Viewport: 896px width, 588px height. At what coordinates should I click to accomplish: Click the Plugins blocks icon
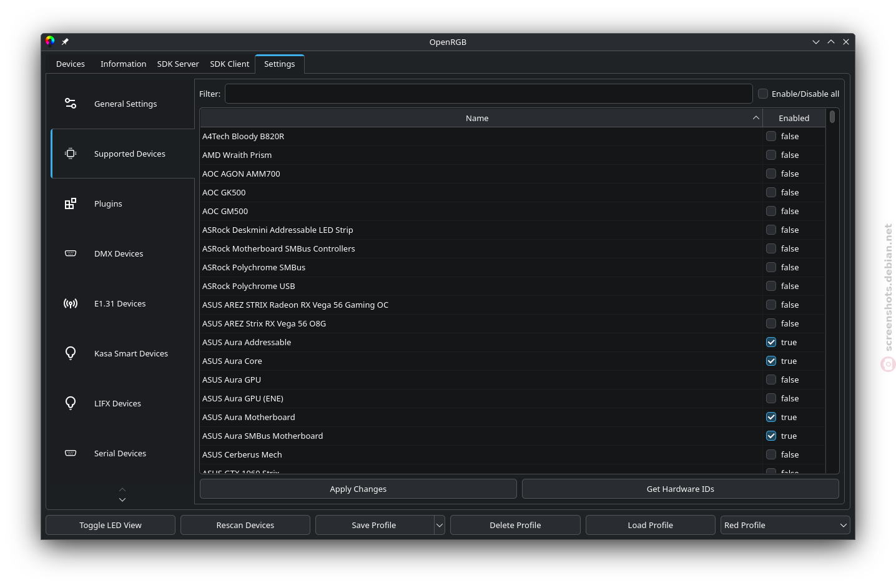pos(71,203)
